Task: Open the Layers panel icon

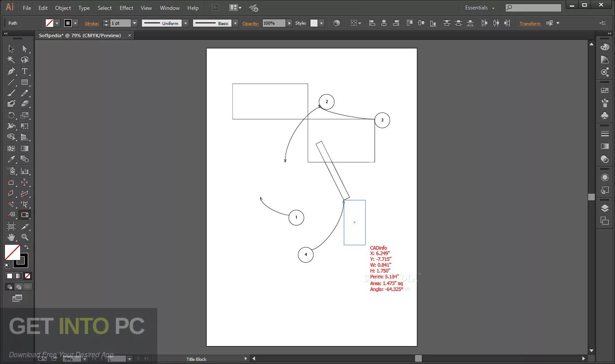Action: [x=605, y=208]
